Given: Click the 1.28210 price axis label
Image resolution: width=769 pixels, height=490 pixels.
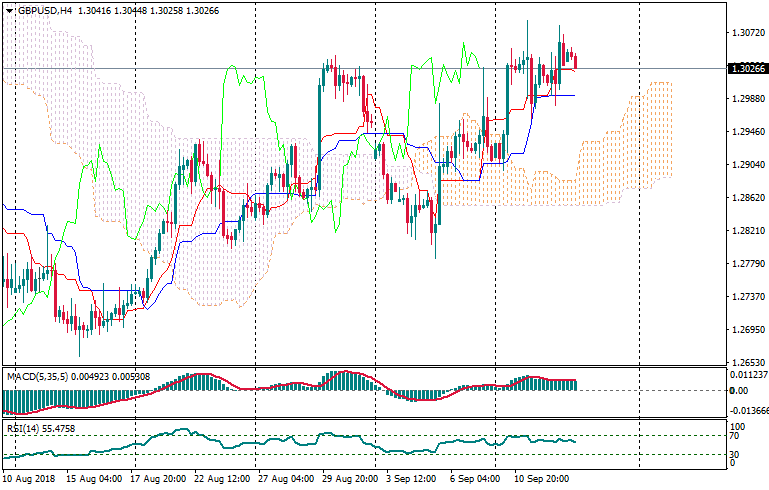Looking at the screenshot, I should 745,231.
